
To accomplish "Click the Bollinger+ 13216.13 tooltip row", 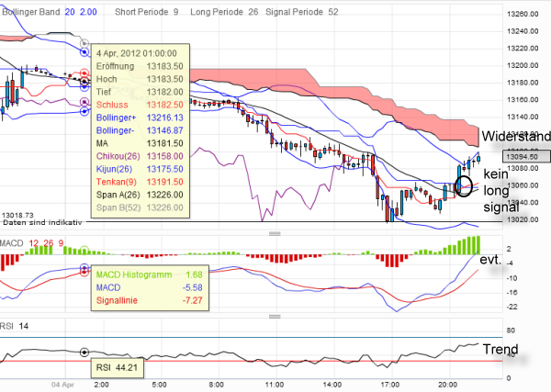I will click(x=140, y=118).
